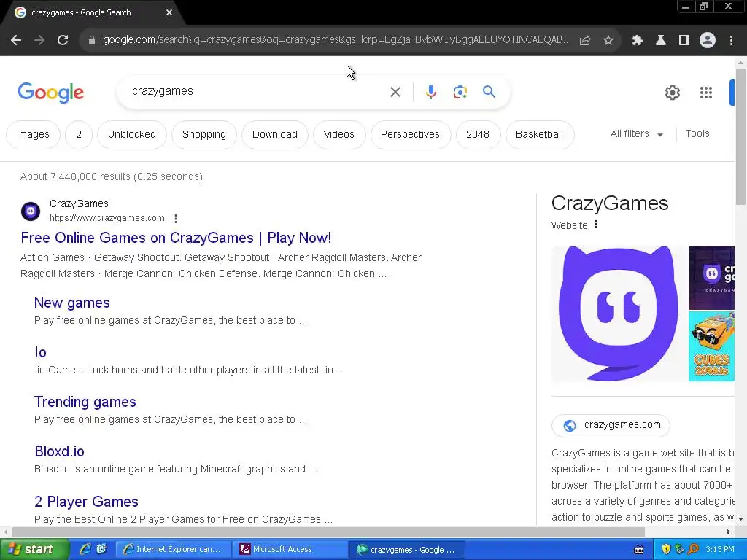Switch to Microsoft Access taskbar window
The width and height of the screenshot is (747, 560).
coord(290,550)
